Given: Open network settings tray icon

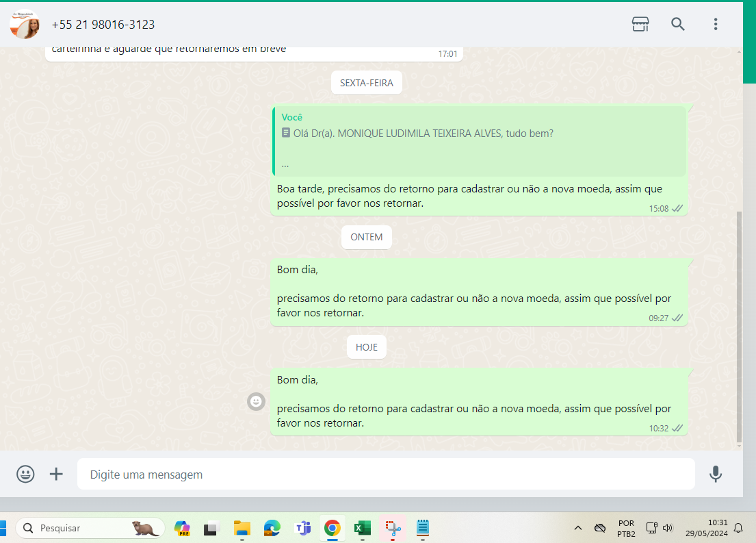Looking at the screenshot, I should [x=652, y=528].
